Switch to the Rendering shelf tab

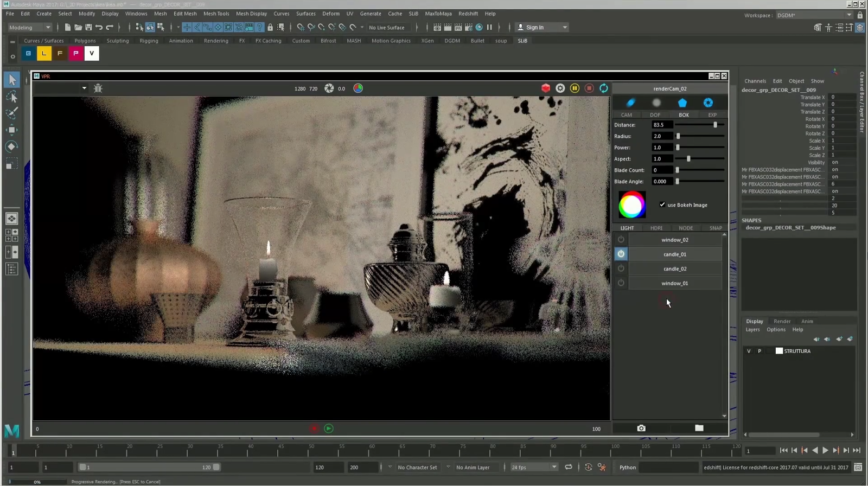pyautogui.click(x=216, y=41)
